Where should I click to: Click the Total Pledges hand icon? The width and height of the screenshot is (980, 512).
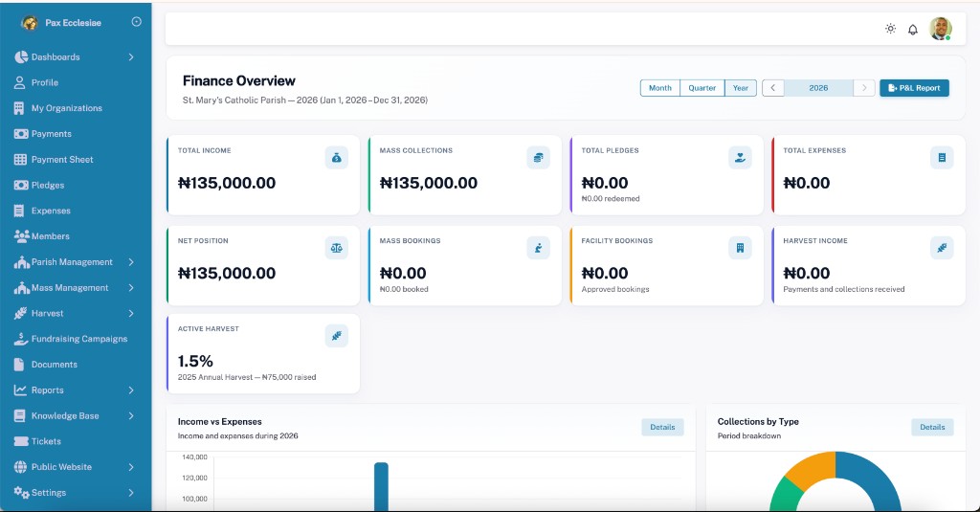point(740,158)
